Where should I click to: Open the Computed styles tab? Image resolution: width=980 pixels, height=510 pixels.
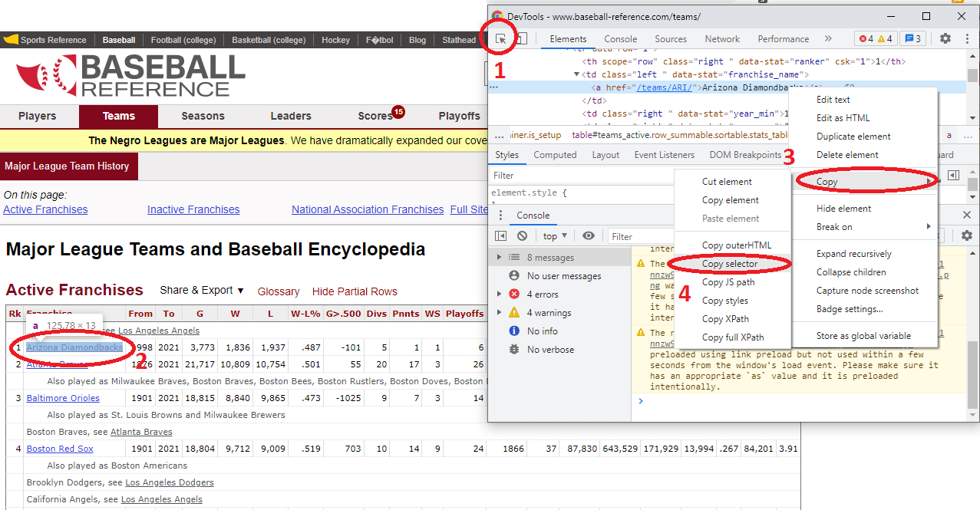click(555, 155)
